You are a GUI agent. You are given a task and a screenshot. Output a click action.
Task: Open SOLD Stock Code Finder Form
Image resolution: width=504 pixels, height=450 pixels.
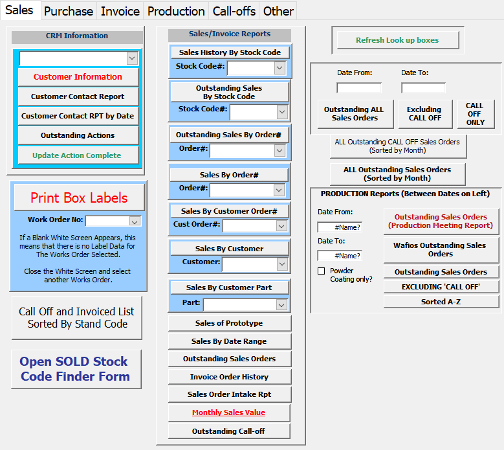click(76, 369)
